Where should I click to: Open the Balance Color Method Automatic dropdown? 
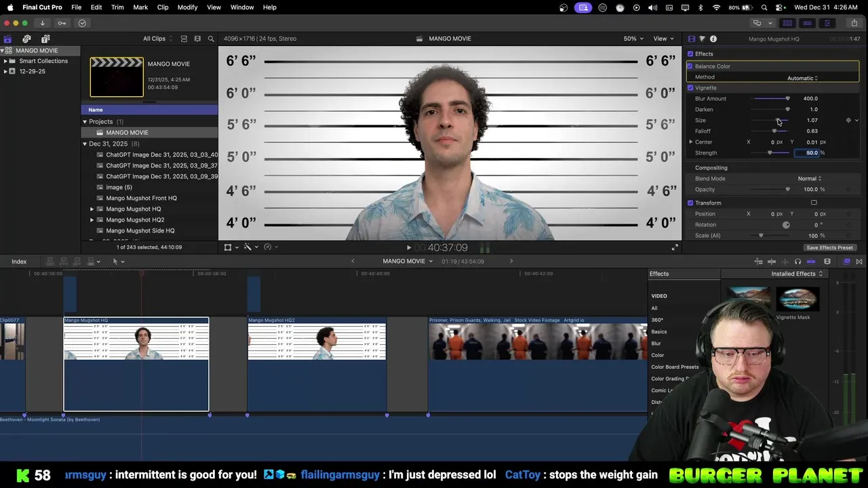802,78
